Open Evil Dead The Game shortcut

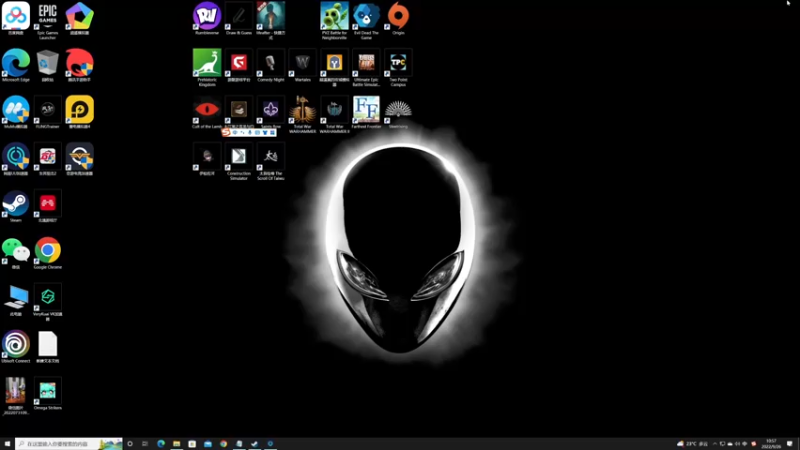point(366,20)
